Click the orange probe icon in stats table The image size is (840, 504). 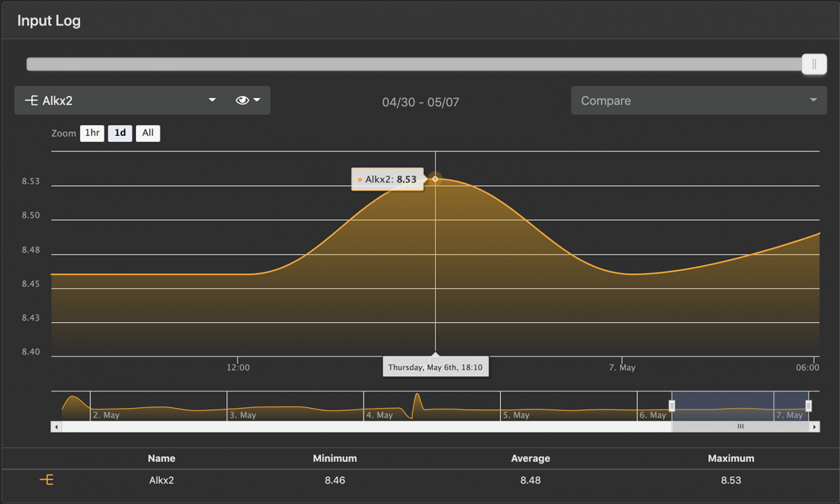coord(46,480)
